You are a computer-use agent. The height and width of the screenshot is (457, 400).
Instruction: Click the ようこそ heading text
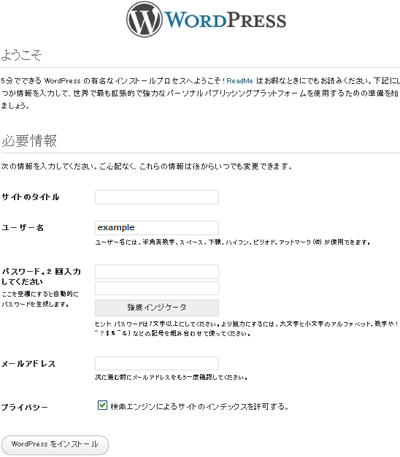point(21,55)
